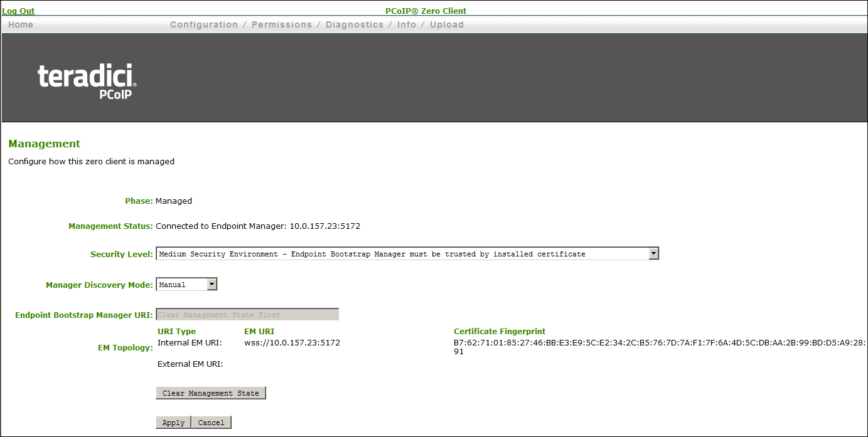Click the Log Out link
The width and height of the screenshot is (868, 437).
18,11
